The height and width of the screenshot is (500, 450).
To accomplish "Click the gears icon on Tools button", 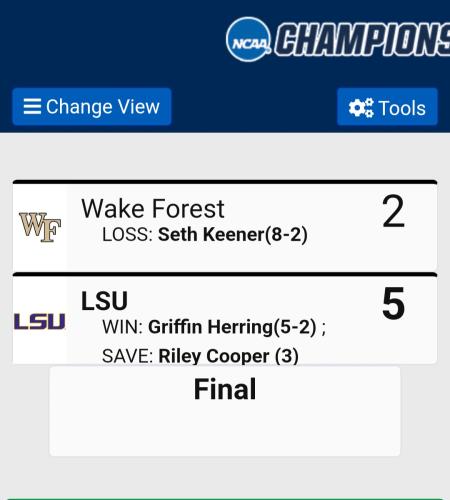I will click(361, 108).
